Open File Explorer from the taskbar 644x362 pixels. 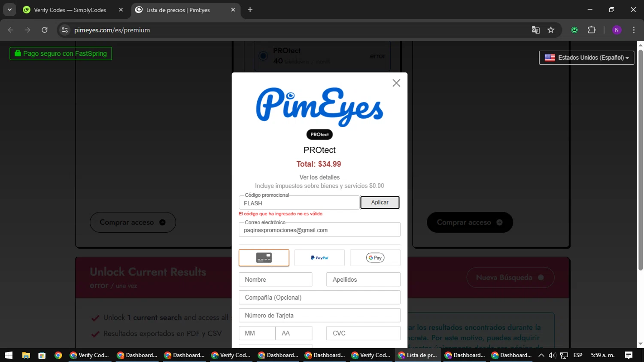[26, 355]
